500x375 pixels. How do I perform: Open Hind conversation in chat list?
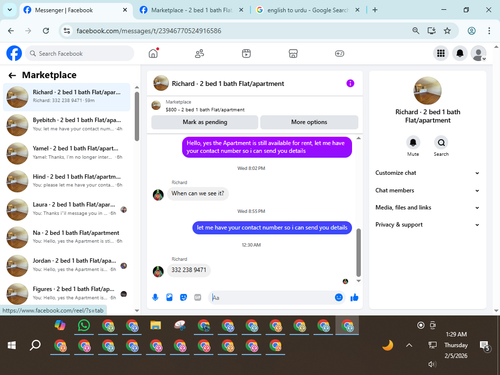pos(67,181)
